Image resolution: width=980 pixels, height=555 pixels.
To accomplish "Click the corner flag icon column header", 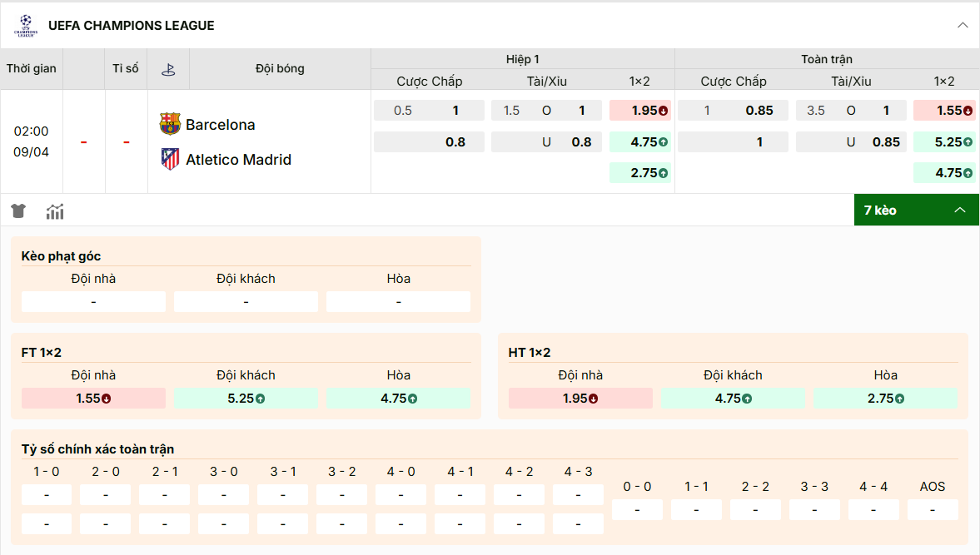I will tap(169, 68).
